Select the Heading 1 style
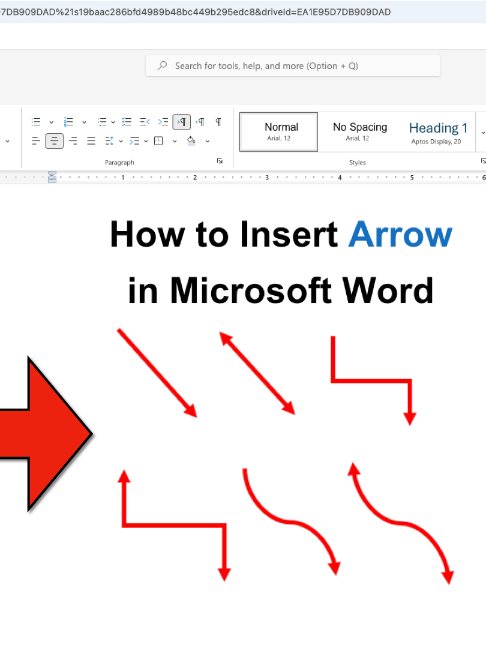This screenshot has height=648, width=486. point(438,132)
